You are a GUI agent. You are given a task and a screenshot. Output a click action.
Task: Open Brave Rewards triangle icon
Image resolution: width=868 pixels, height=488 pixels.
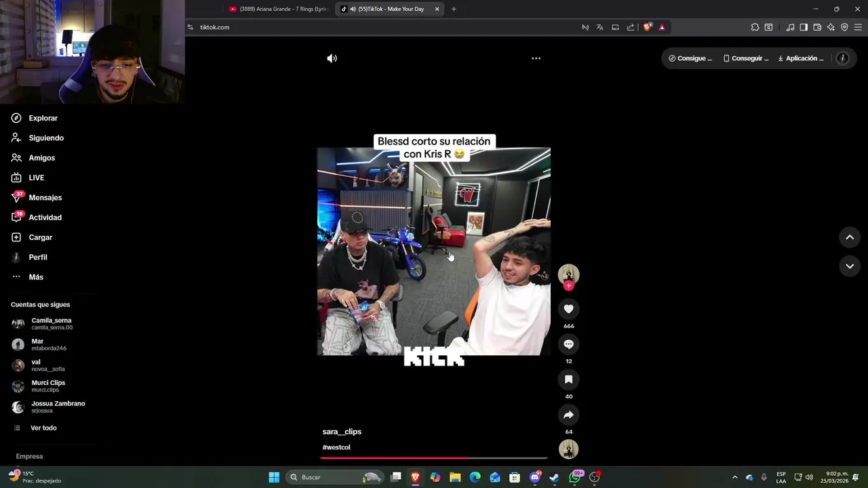click(x=662, y=27)
